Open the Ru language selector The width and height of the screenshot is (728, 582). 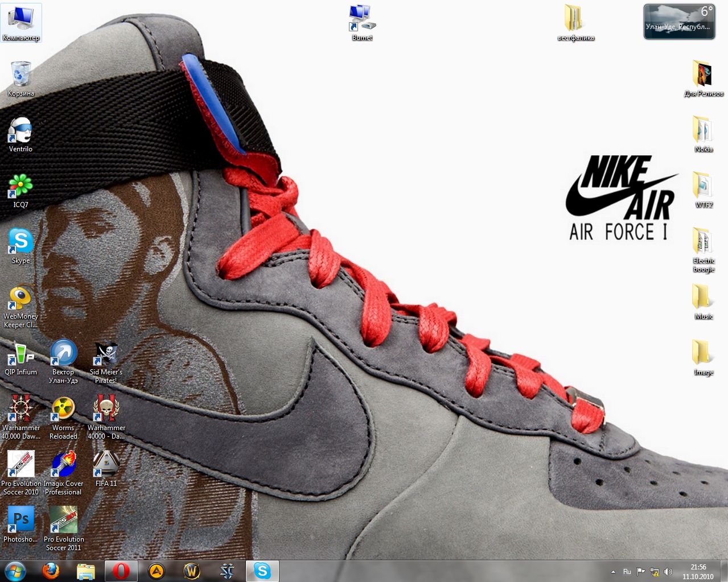click(627, 572)
